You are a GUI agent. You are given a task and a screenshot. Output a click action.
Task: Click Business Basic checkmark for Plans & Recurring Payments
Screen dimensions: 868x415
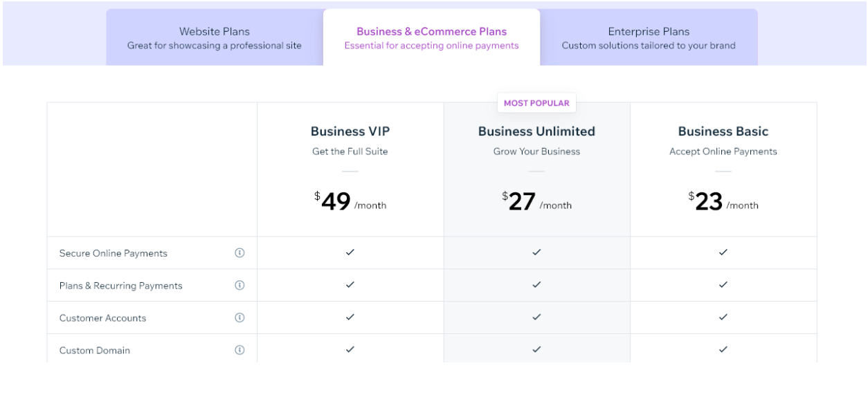723,285
